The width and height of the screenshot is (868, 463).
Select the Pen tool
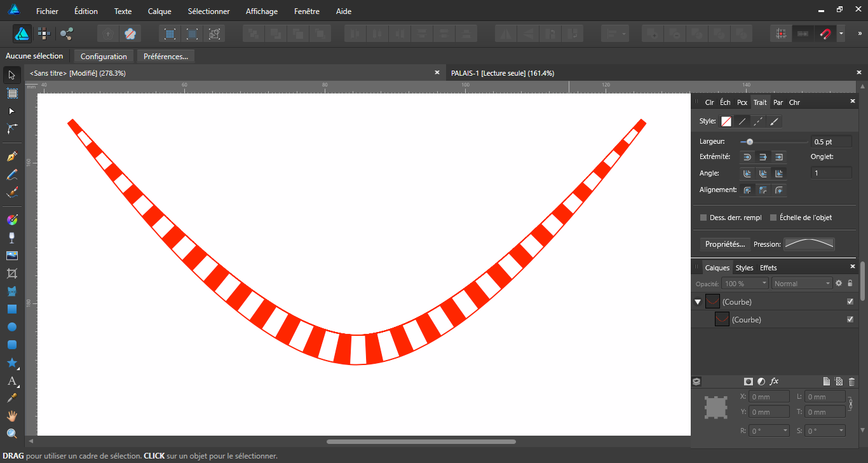pos(11,156)
